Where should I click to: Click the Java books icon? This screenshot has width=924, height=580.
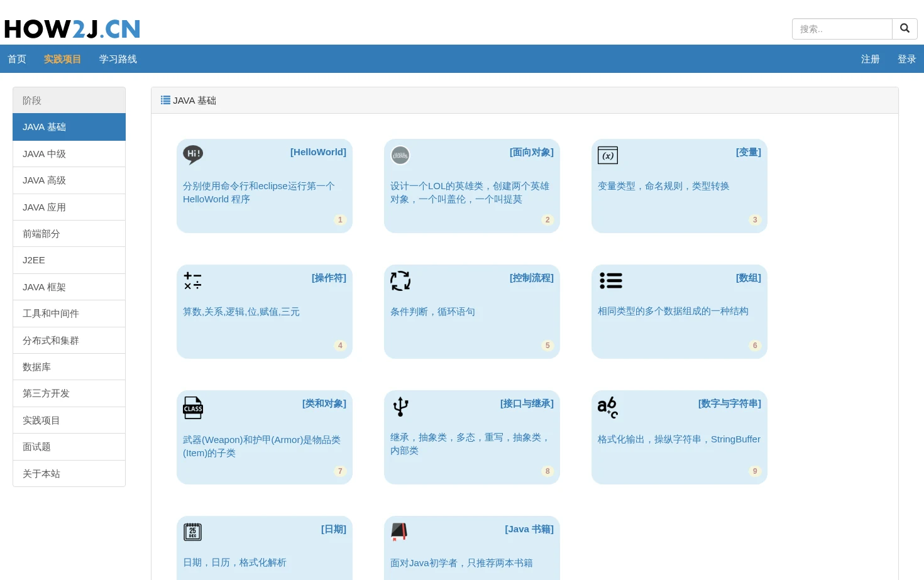(x=399, y=532)
